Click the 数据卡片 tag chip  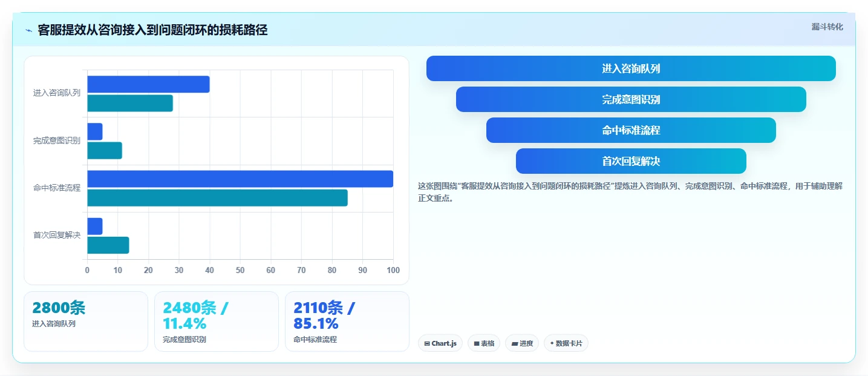(566, 343)
